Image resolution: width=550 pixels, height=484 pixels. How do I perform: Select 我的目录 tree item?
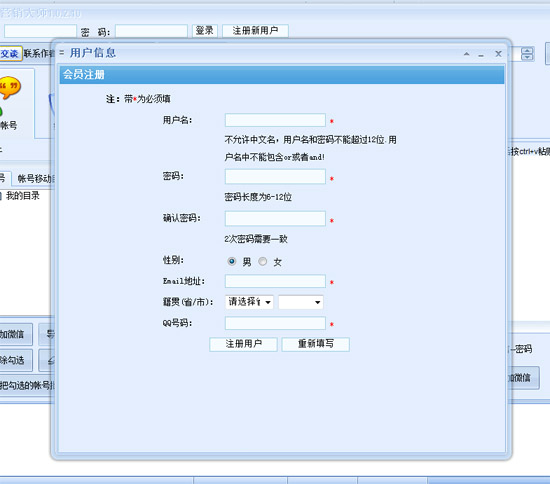[x=22, y=196]
